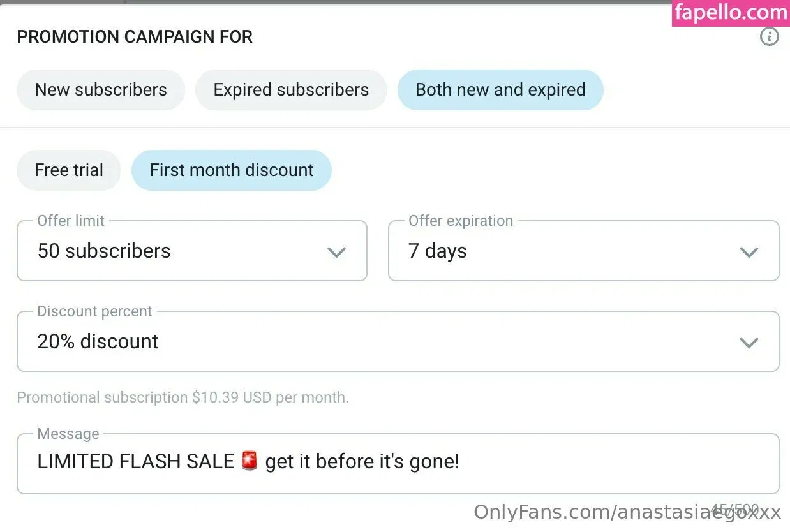Click the Offer limit chevron arrow
The height and width of the screenshot is (532, 790).
click(x=336, y=252)
